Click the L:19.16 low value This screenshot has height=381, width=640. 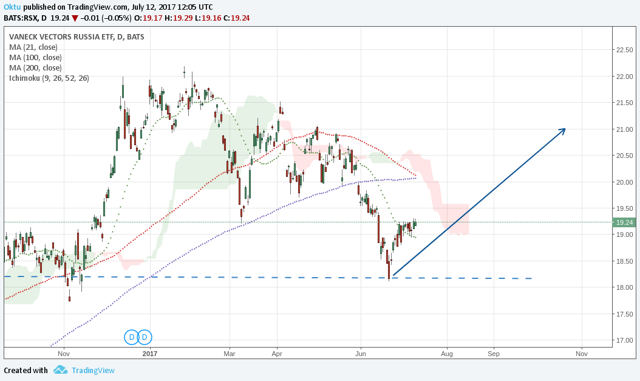208,18
